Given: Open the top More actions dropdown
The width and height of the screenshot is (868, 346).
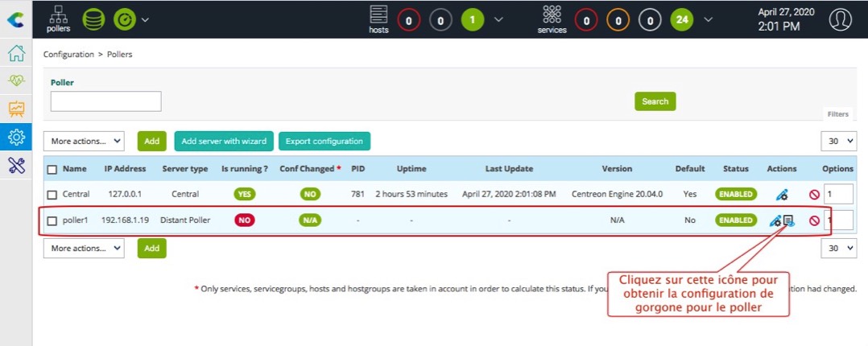Looking at the screenshot, I should 84,141.
